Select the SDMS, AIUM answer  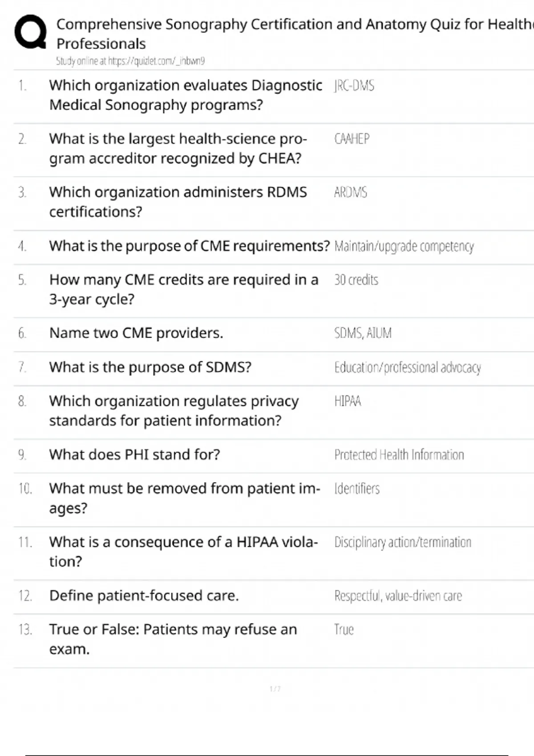click(x=363, y=333)
